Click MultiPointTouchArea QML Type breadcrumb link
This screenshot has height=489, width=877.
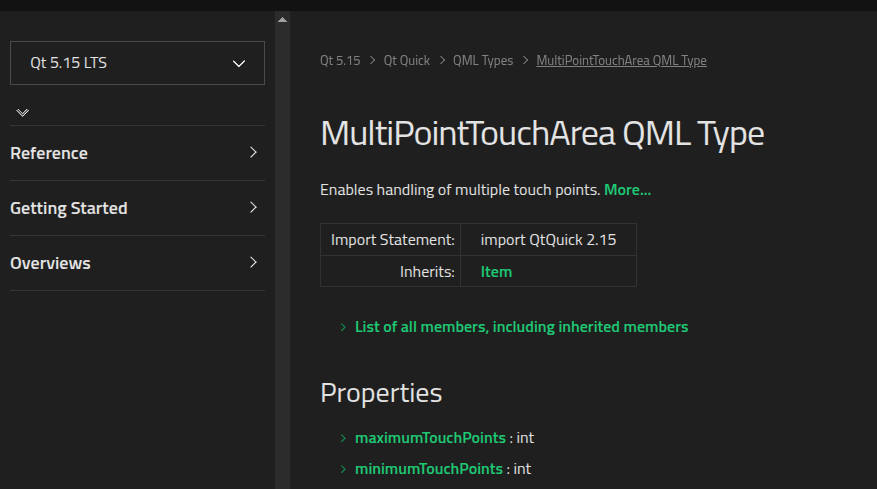tap(621, 60)
